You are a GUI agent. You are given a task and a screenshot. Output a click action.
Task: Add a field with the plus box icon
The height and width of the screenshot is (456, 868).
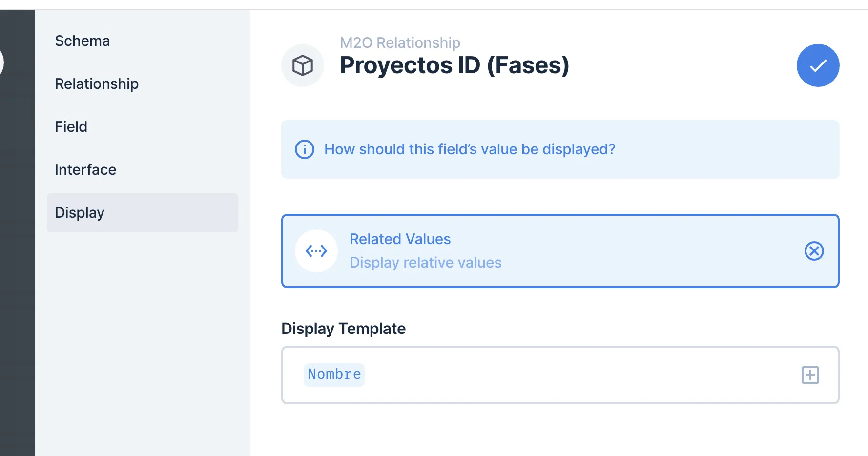tap(810, 375)
